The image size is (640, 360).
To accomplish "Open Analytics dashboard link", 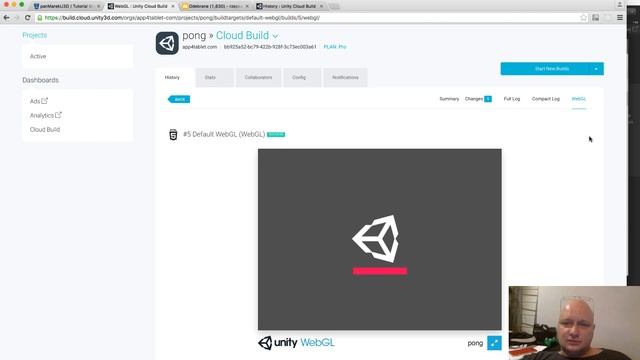I will point(42,116).
